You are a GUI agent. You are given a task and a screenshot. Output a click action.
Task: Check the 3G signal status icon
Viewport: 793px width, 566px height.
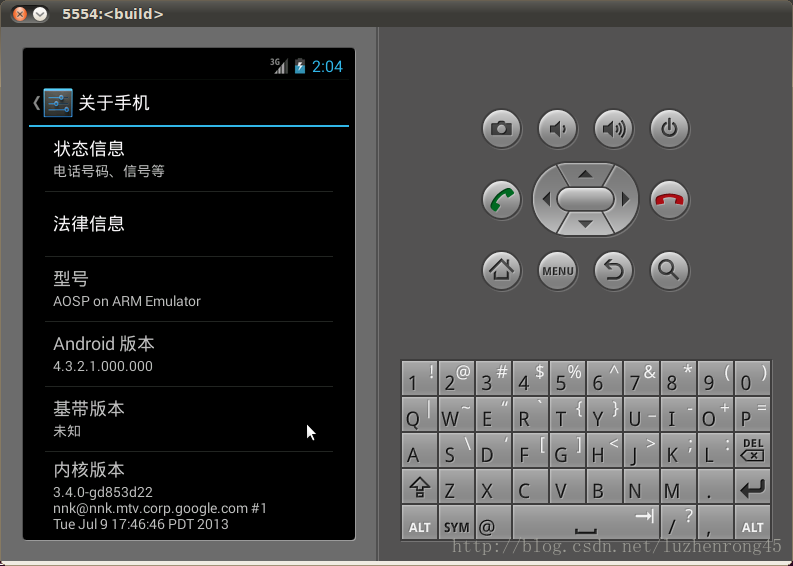pyautogui.click(x=279, y=66)
